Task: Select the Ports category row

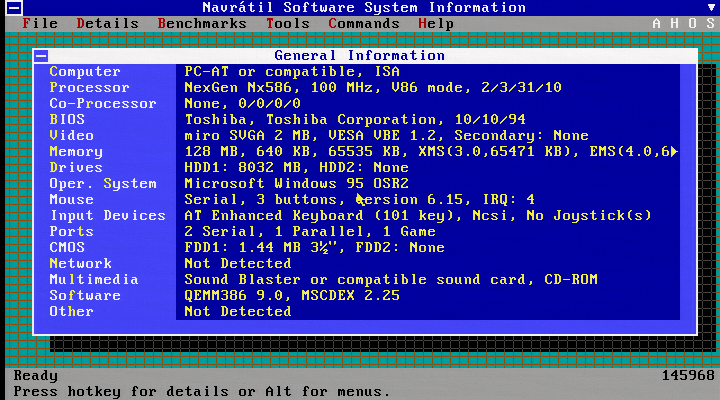Action: coord(72,231)
